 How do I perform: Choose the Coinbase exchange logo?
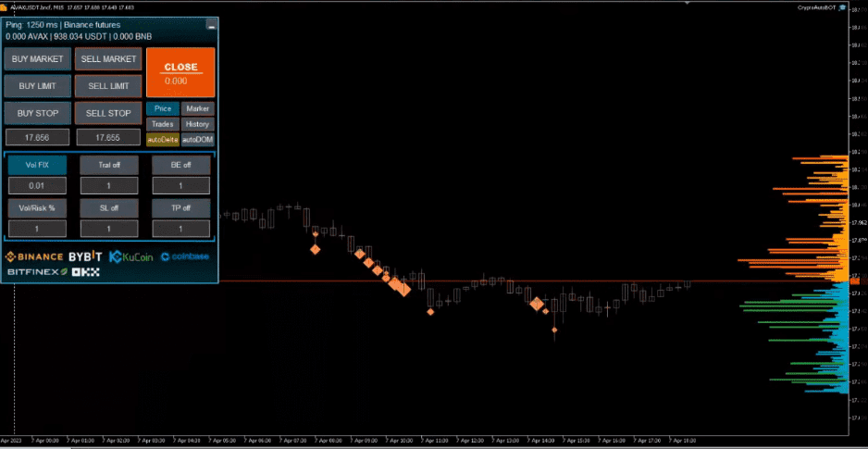(x=184, y=256)
